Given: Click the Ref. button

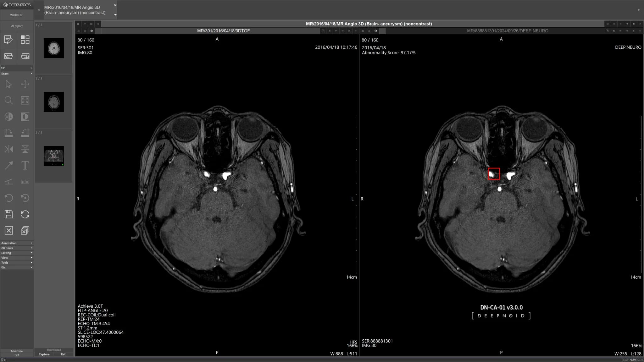Looking at the screenshot, I should (x=64, y=354).
